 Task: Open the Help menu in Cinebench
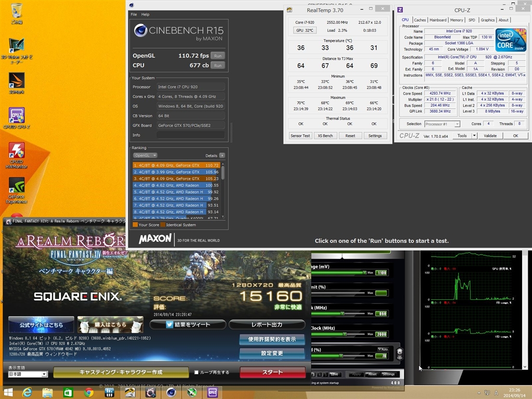pos(145,15)
